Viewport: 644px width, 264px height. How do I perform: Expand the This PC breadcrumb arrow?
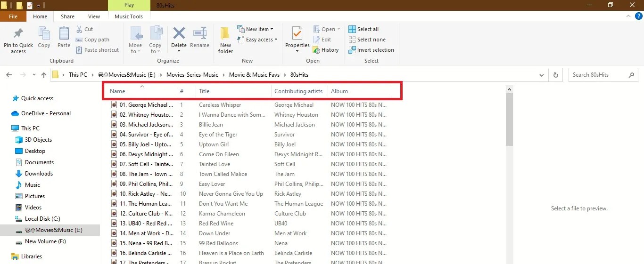tap(92, 75)
